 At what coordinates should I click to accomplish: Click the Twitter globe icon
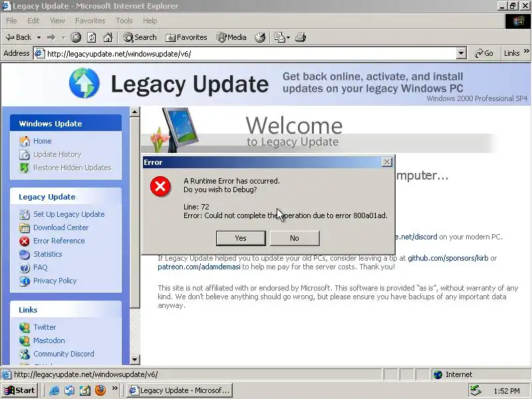[25, 327]
